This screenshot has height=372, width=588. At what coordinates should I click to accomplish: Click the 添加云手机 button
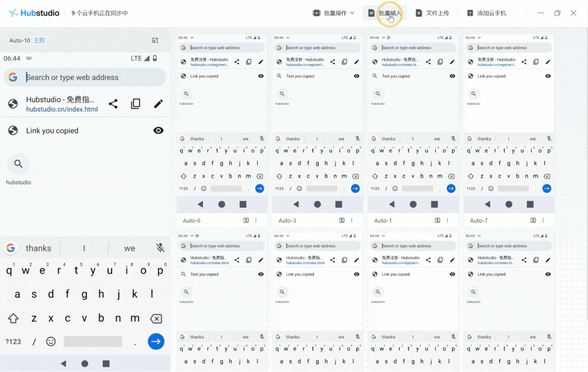(x=486, y=13)
